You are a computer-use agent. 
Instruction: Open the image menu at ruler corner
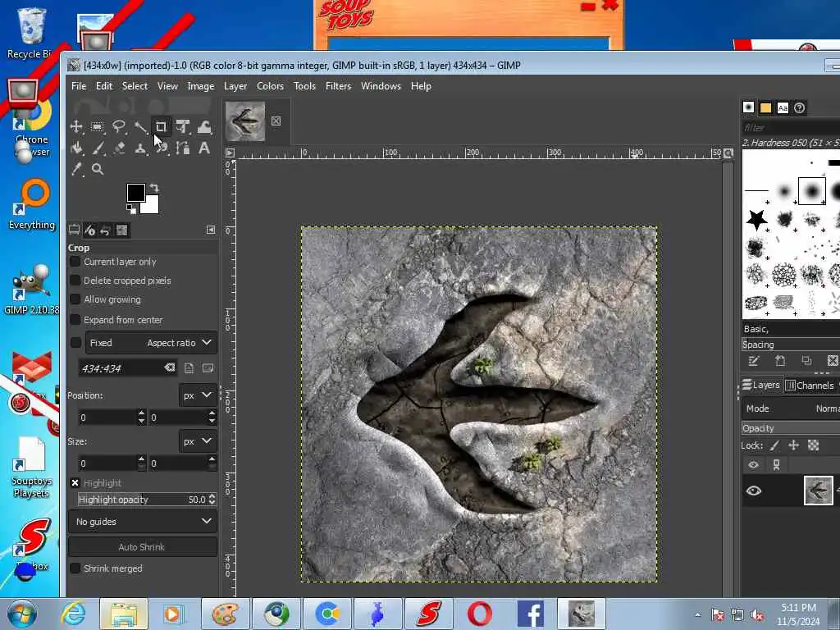pos(230,153)
